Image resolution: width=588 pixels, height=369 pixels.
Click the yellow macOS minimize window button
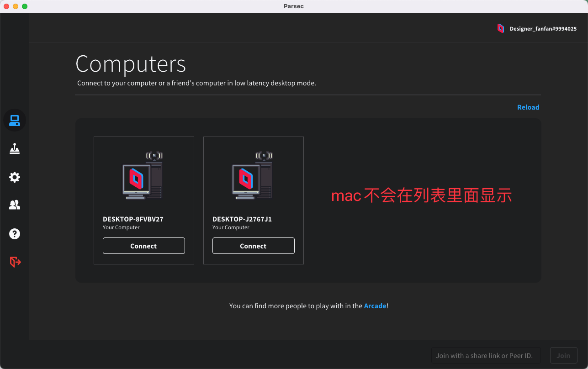tap(16, 6)
